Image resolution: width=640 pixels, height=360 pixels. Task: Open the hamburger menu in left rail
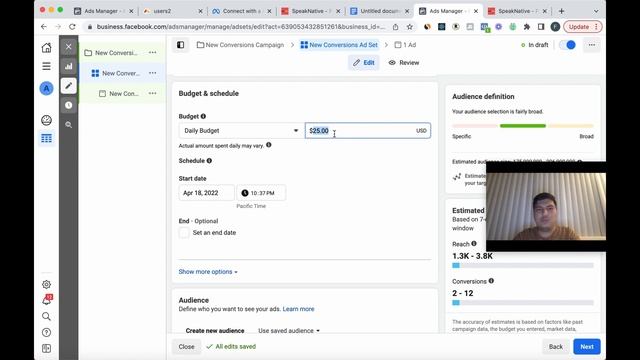pyautogui.click(x=47, y=66)
